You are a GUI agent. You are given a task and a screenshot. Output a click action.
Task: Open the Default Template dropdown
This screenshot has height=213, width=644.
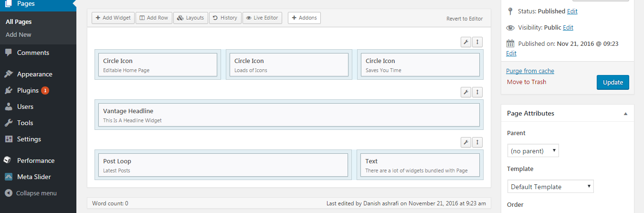550,187
